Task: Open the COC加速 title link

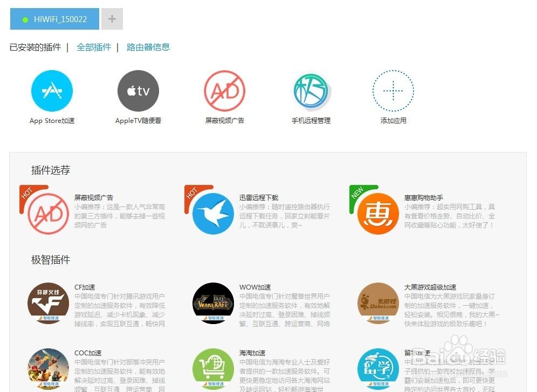Action: [x=88, y=353]
